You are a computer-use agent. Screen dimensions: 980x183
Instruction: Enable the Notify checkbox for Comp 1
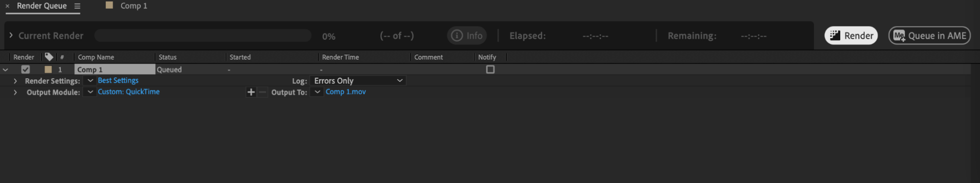pyautogui.click(x=490, y=69)
